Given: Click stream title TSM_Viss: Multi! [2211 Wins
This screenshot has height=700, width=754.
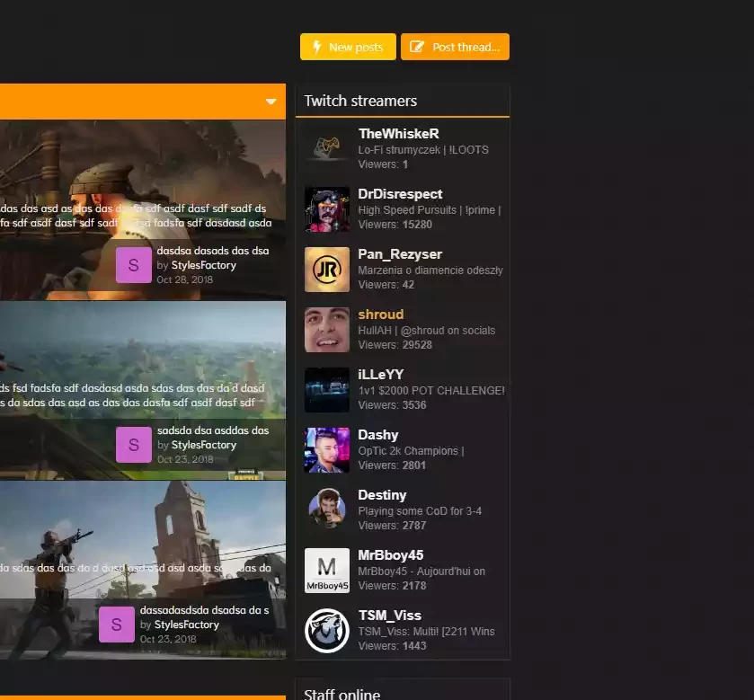Looking at the screenshot, I should click(427, 631).
